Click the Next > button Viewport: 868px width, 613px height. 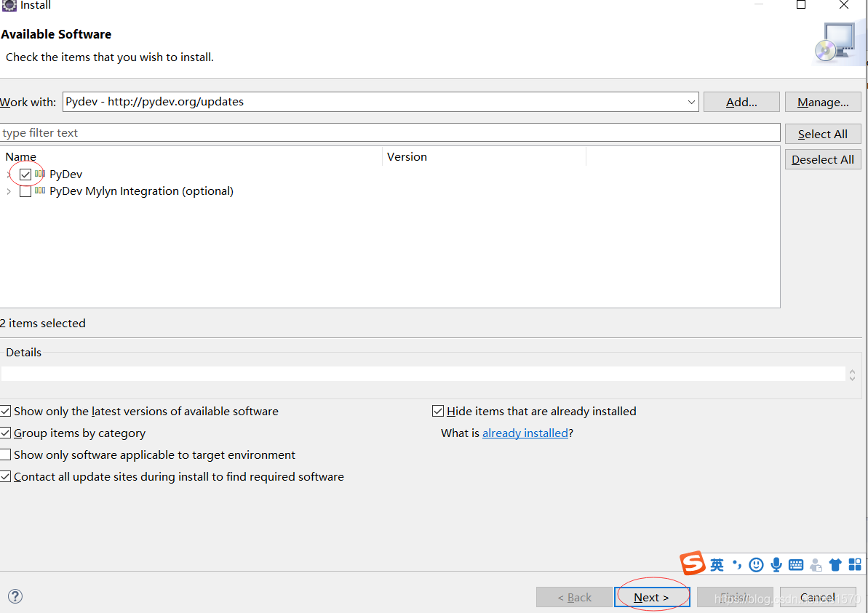pyautogui.click(x=652, y=597)
